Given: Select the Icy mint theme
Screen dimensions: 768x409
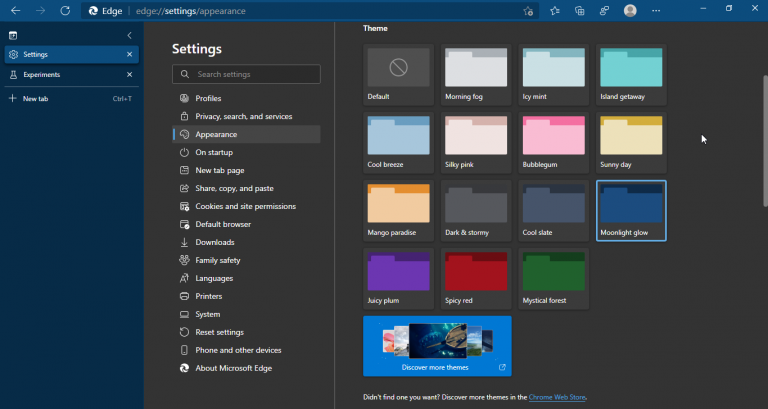Looking at the screenshot, I should pyautogui.click(x=553, y=74).
